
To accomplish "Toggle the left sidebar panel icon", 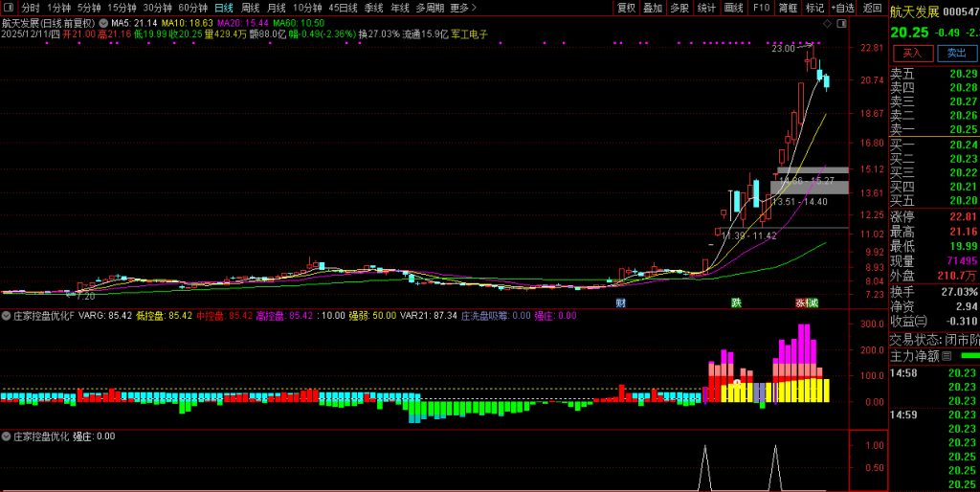I will 8,8.
